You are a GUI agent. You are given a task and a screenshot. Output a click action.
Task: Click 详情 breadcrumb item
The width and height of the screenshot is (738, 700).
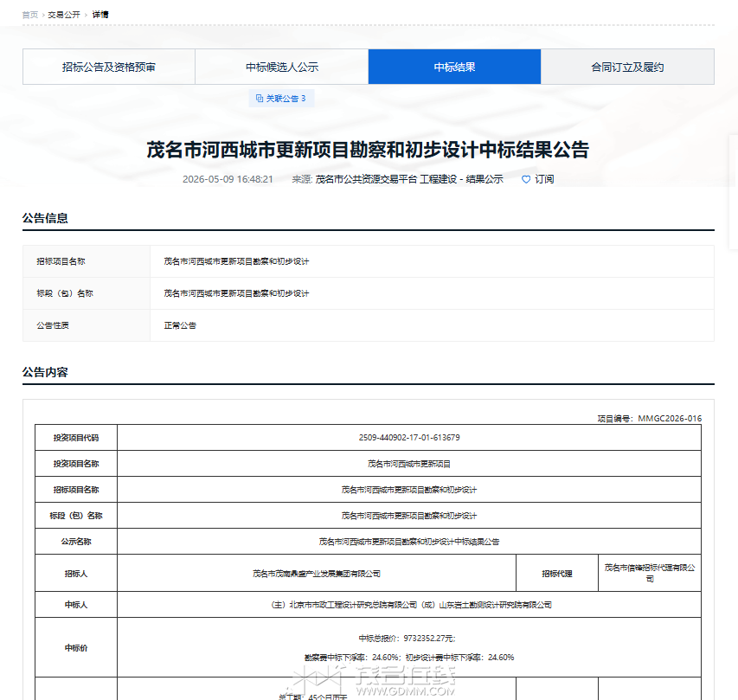tap(100, 15)
